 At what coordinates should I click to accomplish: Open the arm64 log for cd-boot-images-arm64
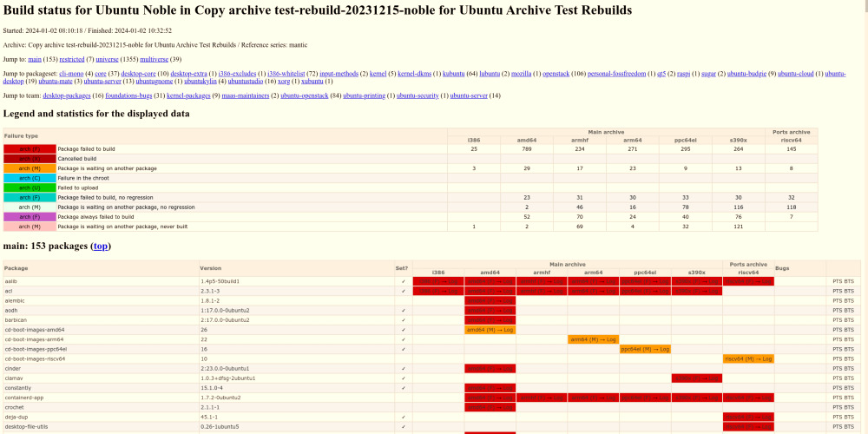(593, 339)
